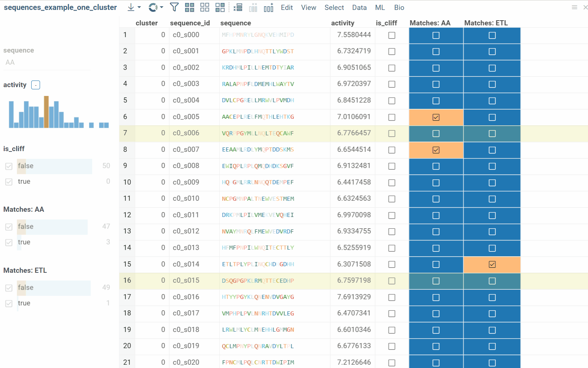Uncheck Matches: AA for c0_s005
Viewport: 588px width, 368px height.
point(436,117)
